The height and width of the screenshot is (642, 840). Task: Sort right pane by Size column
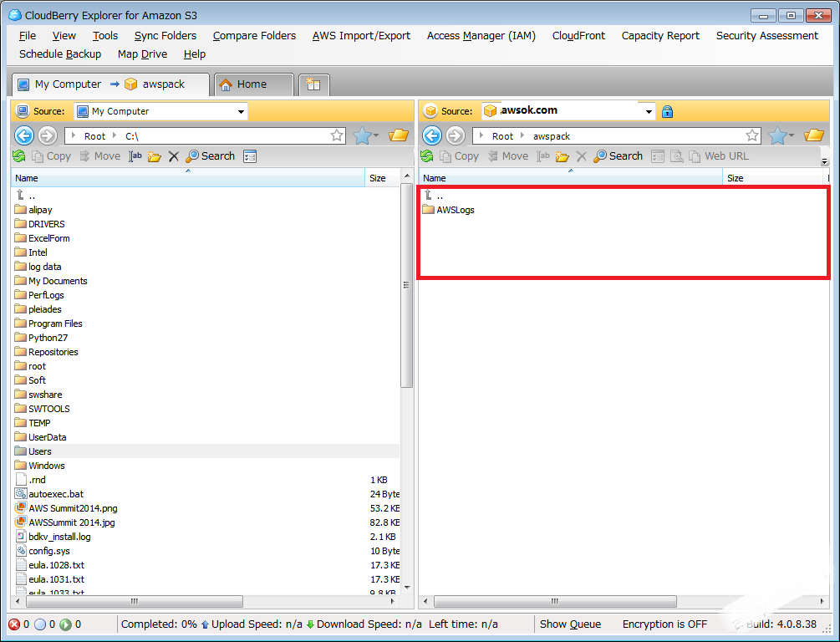773,178
